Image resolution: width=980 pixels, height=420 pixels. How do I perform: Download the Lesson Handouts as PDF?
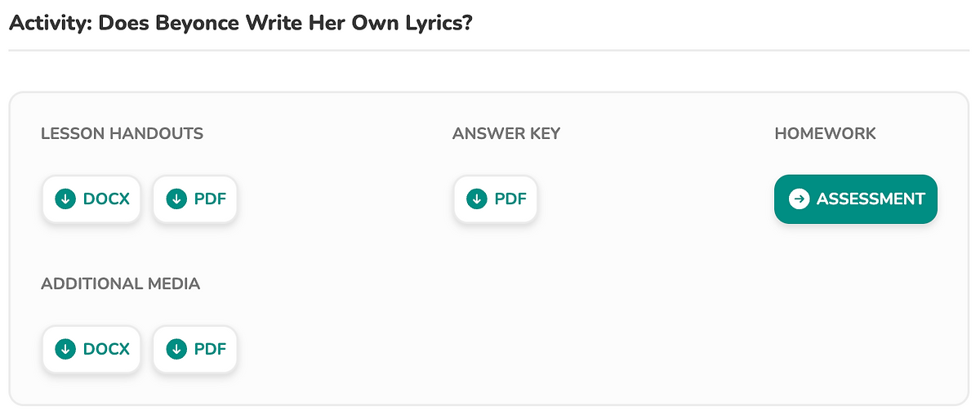pos(194,199)
